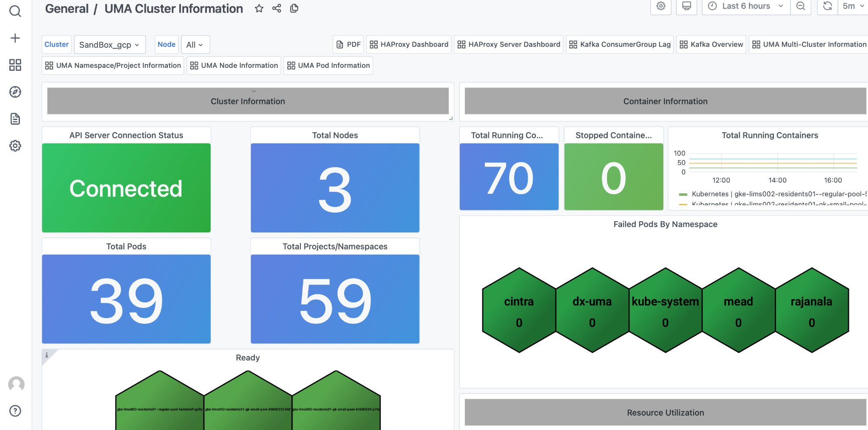This screenshot has width=868, height=430.
Task: Open Explore using the compass icon
Action: (15, 92)
